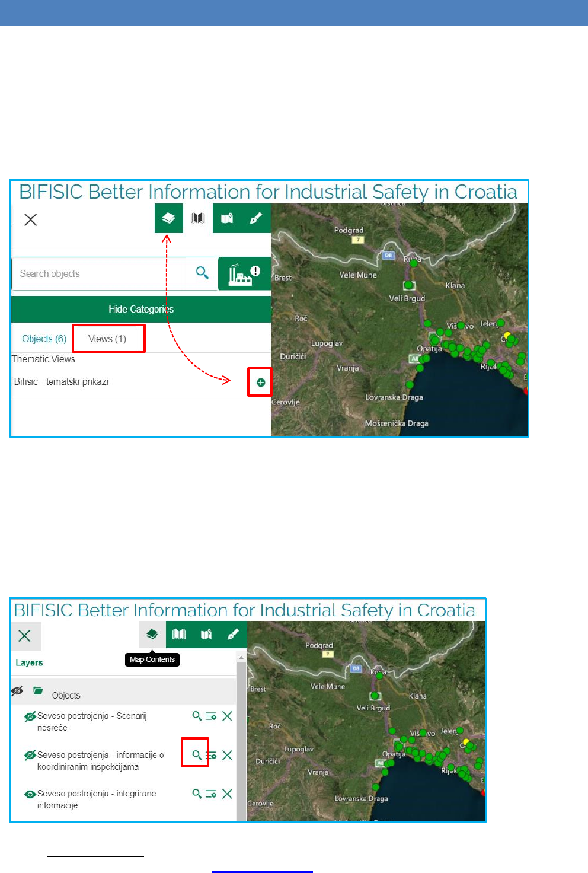Click Podgrad label on map beside Layers panel
Viewport: 588px width, 873px height.
pyautogui.click(x=319, y=645)
